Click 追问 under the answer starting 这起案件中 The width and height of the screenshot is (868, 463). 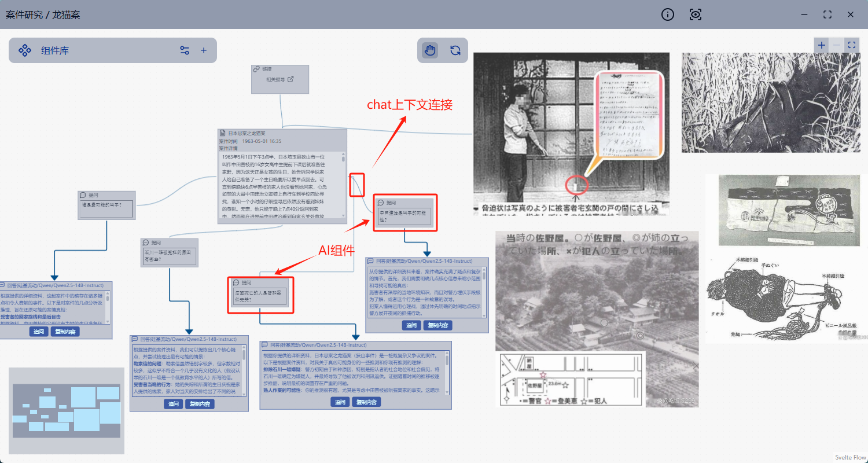tap(39, 332)
